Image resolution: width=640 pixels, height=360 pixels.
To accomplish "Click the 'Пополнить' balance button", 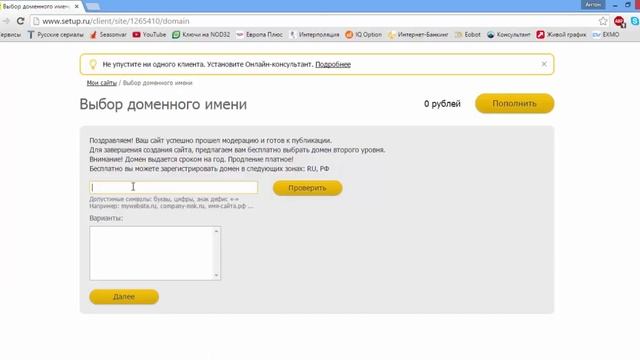I will 514,104.
